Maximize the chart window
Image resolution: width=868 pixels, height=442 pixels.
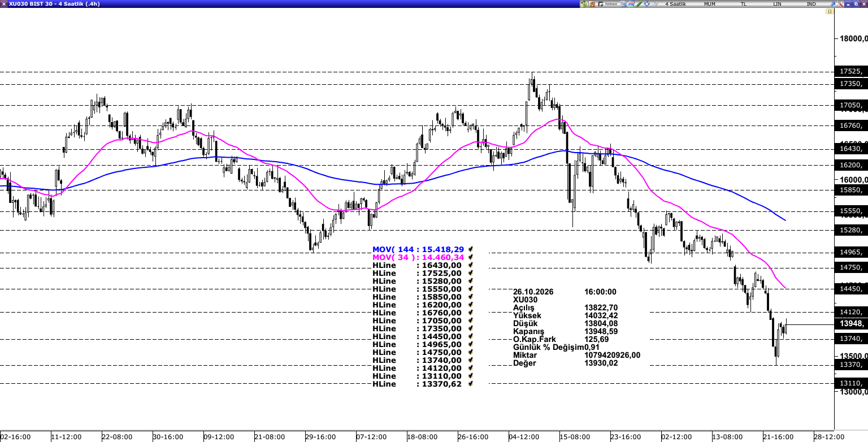856,4
